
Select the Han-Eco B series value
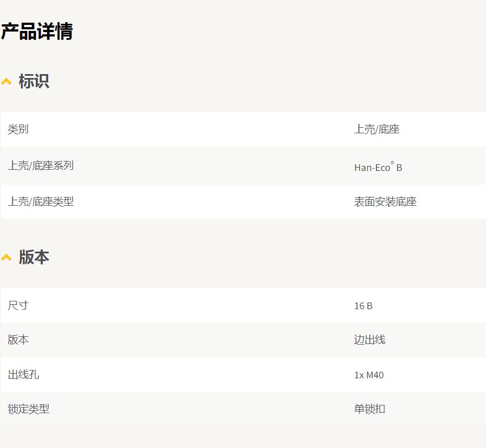pyautogui.click(x=378, y=167)
